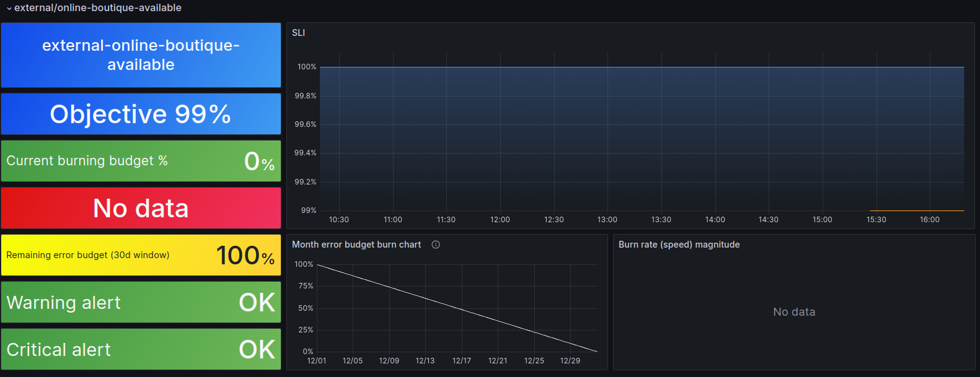Open the Warning alert OK panel
Screen dimensions: 980x377
[x=141, y=302]
